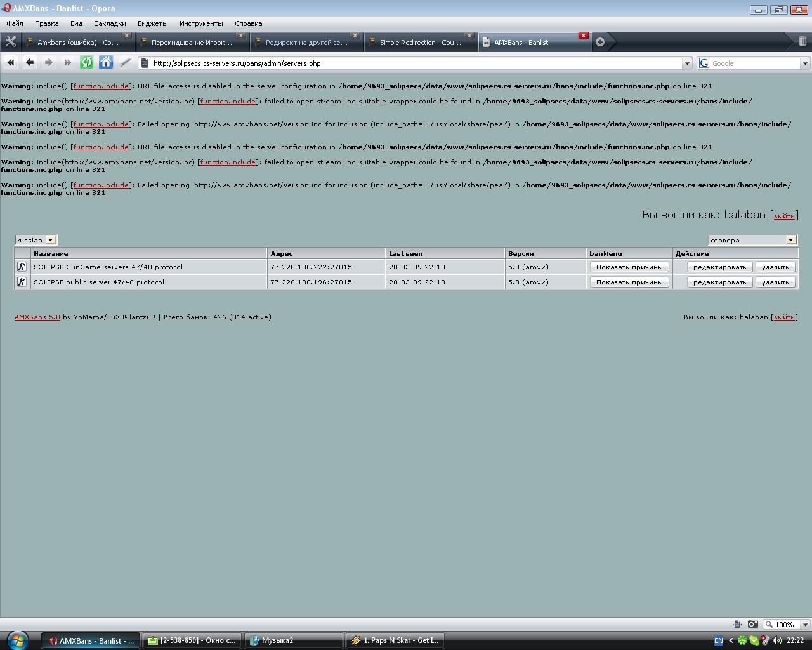This screenshot has height=650, width=812.
Task: Open the Музыка2 taskbar window
Action: click(x=294, y=640)
